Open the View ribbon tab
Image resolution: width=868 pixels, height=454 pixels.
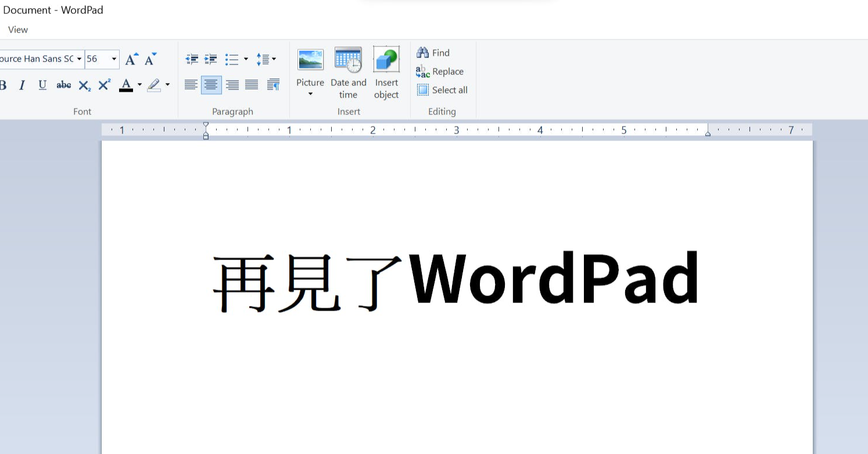pyautogui.click(x=18, y=30)
